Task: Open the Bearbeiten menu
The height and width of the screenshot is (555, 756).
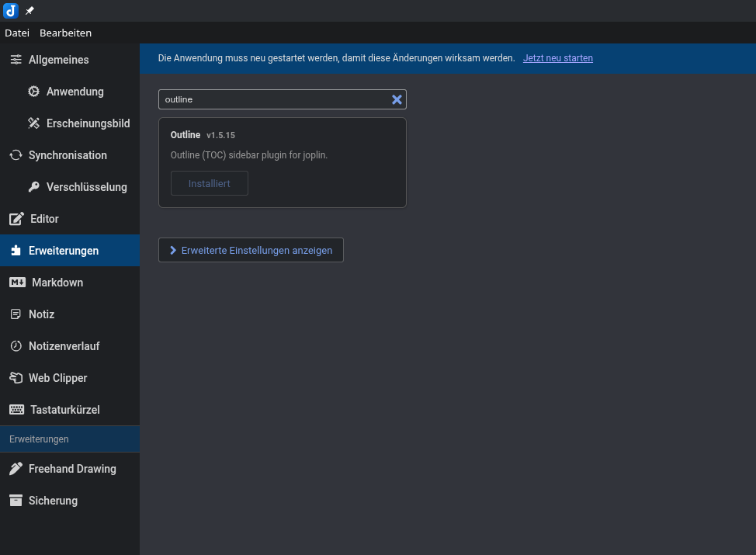Action: click(65, 33)
